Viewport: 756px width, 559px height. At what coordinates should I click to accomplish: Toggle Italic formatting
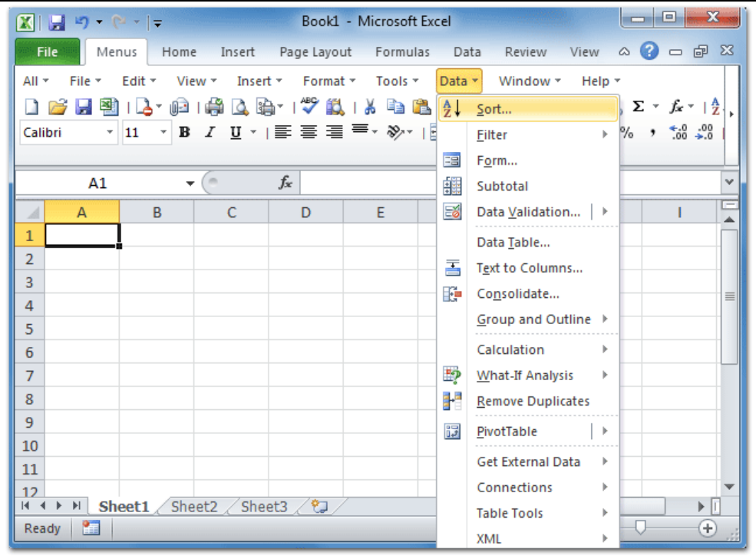click(x=210, y=132)
